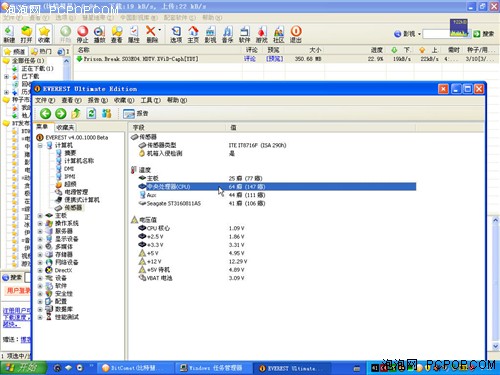Click the green 搜索 search button in BitComet

click(484, 34)
